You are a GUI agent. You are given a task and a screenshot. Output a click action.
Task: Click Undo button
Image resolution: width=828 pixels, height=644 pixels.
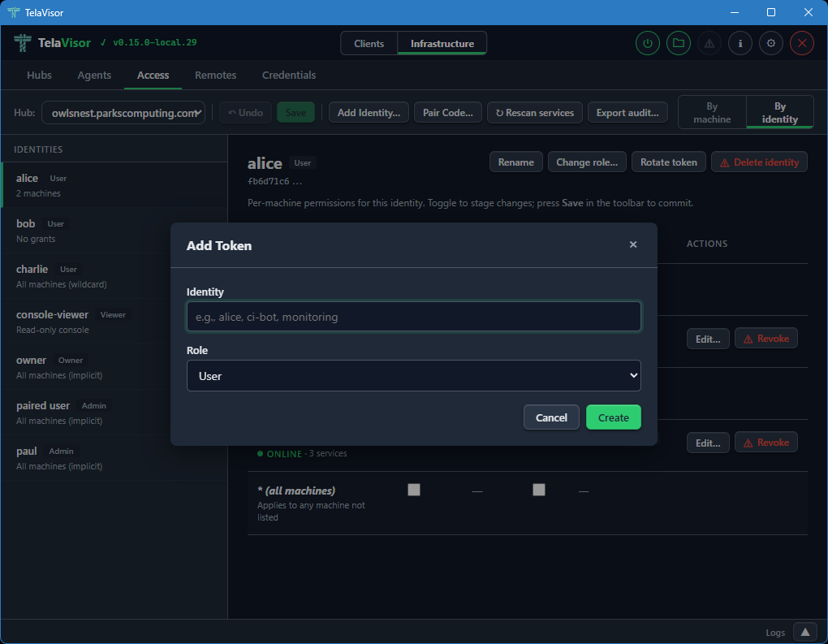245,113
